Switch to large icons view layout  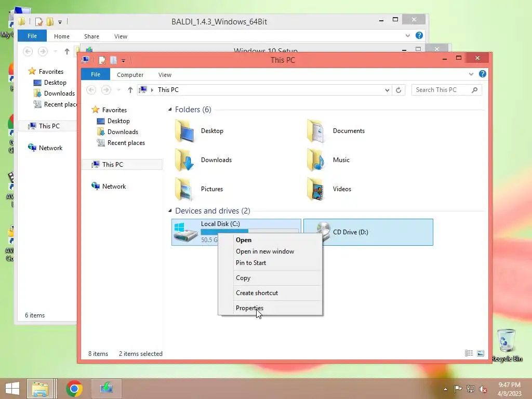(x=481, y=353)
